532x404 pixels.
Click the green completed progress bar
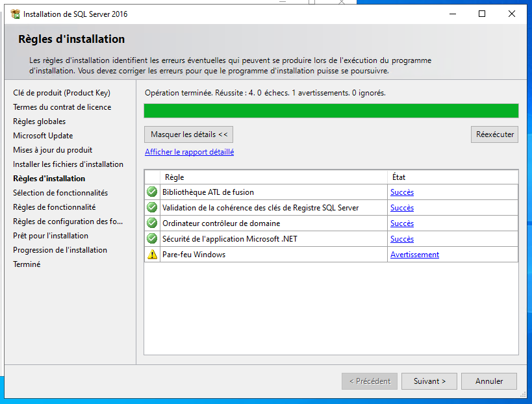point(331,111)
